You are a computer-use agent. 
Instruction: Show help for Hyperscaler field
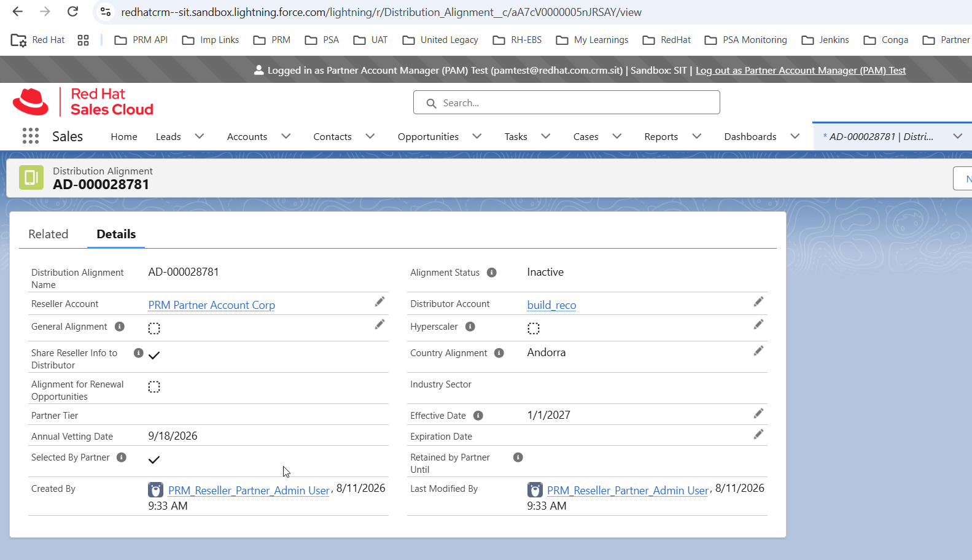coord(470,327)
